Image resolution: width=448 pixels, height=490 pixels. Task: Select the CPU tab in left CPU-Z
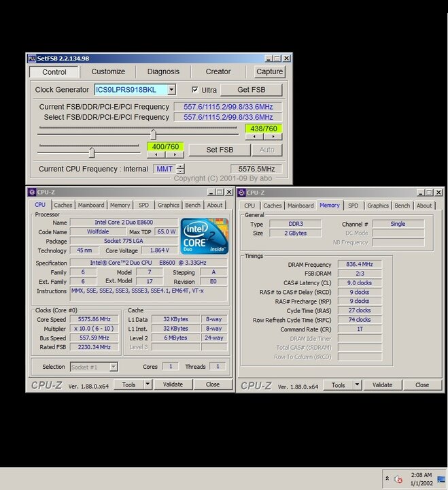click(x=40, y=205)
